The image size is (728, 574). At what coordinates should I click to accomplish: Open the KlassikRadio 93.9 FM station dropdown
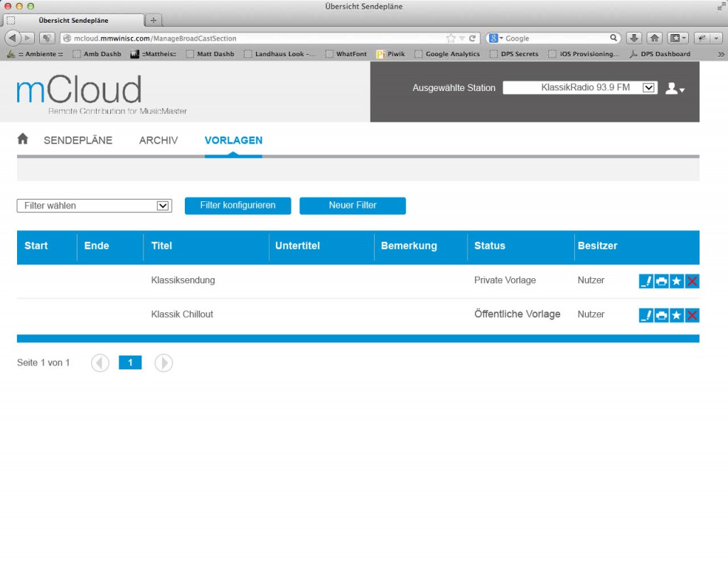point(579,87)
